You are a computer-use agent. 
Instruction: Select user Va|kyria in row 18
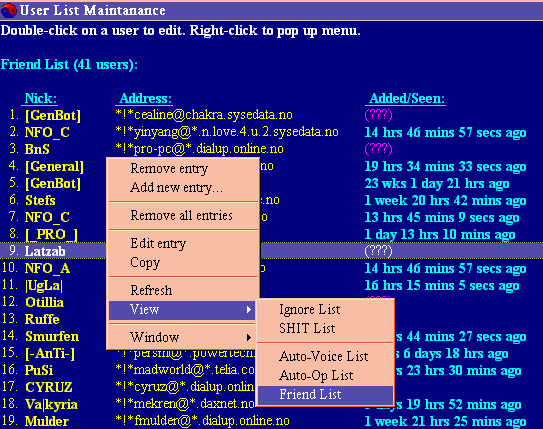pyautogui.click(x=51, y=404)
